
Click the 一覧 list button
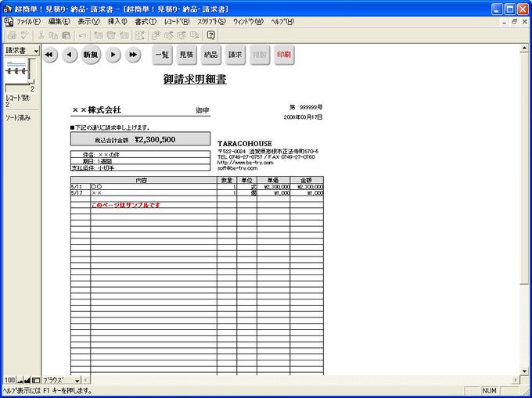[162, 55]
